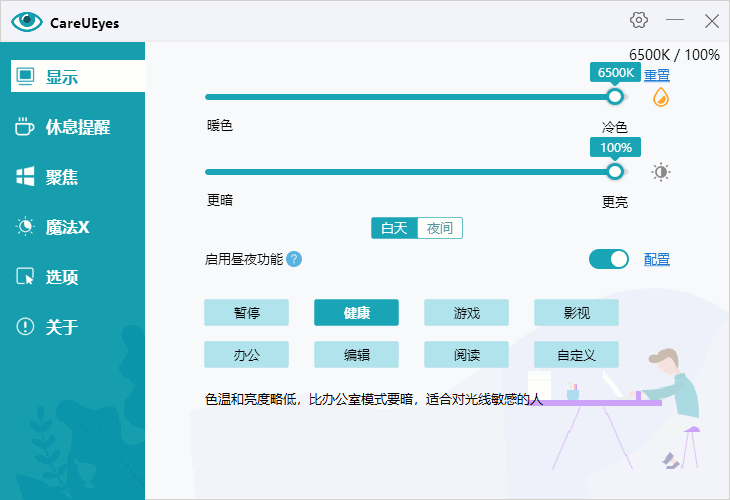Click the 冷色 label
The width and height of the screenshot is (730, 500).
coord(615,127)
